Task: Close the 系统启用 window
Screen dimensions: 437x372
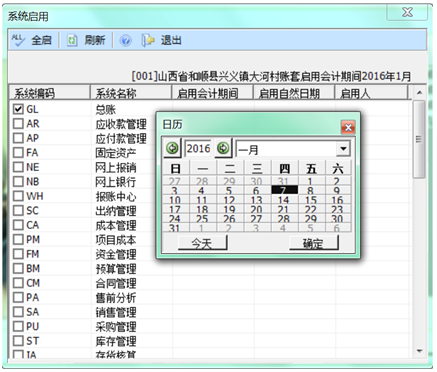Action: click(407, 13)
